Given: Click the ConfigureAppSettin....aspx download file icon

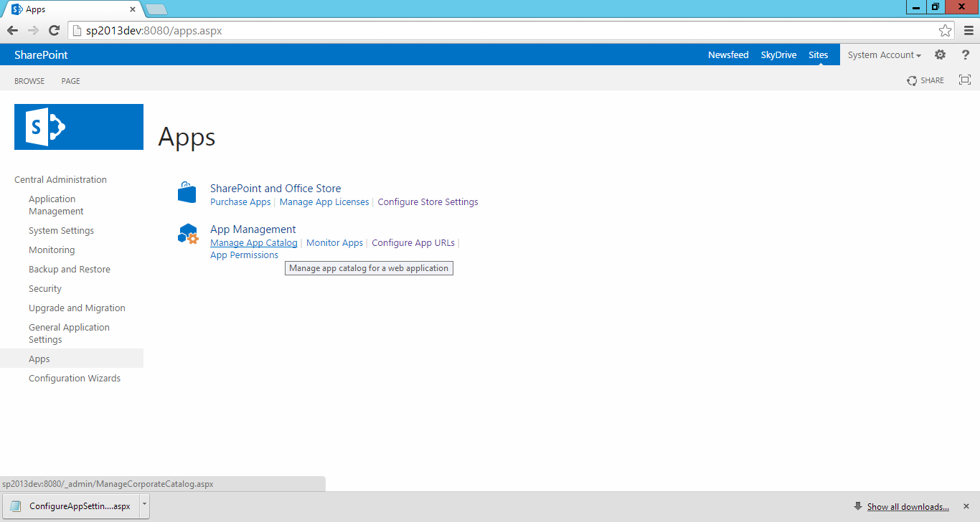Looking at the screenshot, I should click(x=16, y=506).
